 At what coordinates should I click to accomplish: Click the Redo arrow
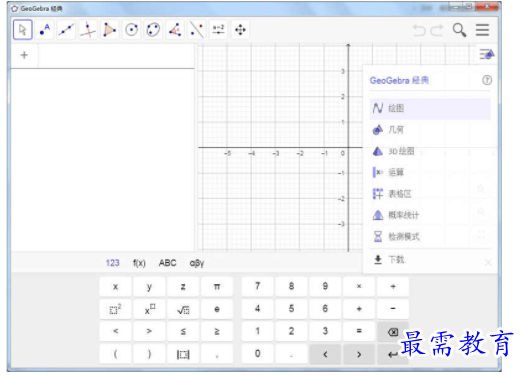437,30
